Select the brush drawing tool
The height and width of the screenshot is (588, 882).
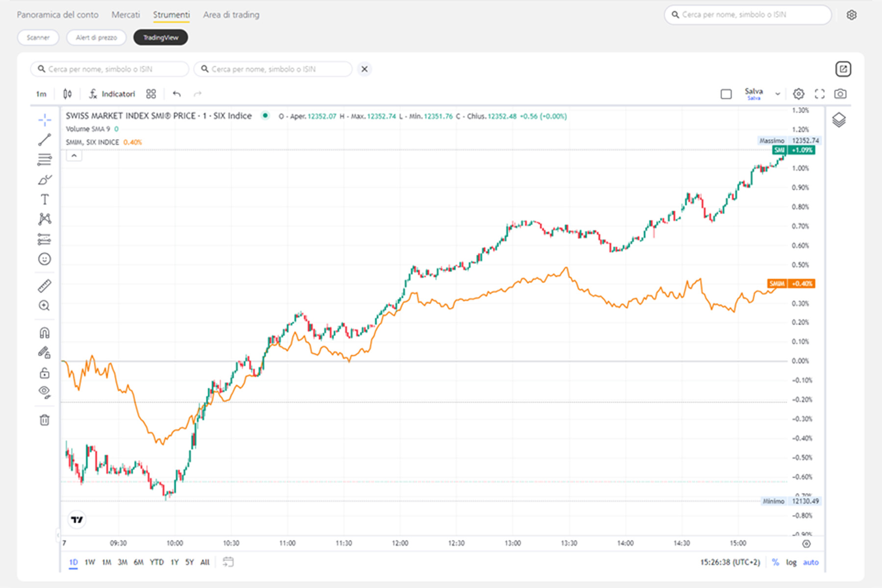[45, 180]
